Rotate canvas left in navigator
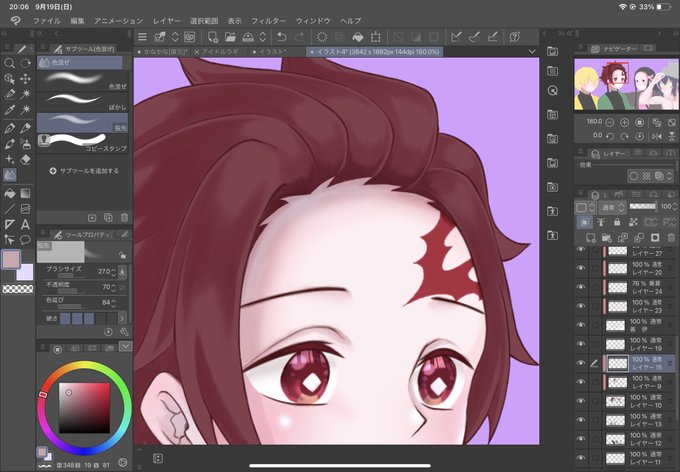The image size is (680, 472). 609,136
